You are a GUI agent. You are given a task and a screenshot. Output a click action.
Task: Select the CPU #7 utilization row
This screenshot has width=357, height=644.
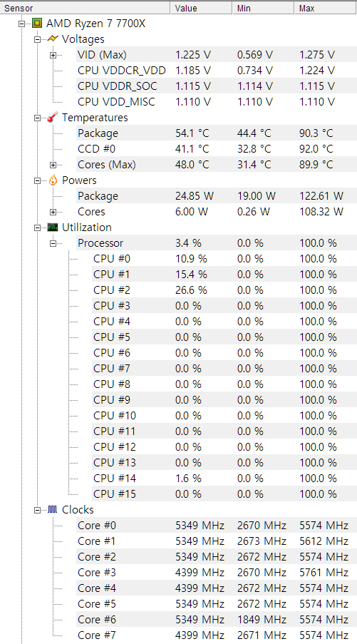(224, 369)
